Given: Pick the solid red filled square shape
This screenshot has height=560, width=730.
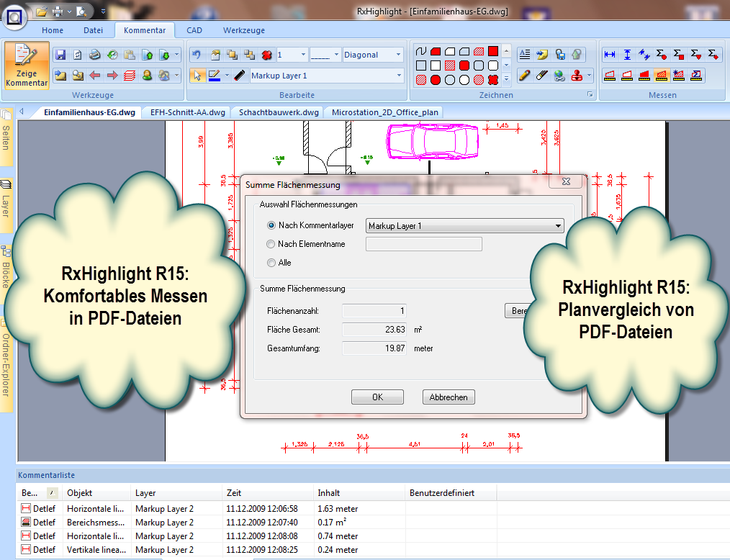Looking at the screenshot, I should pos(493,51).
